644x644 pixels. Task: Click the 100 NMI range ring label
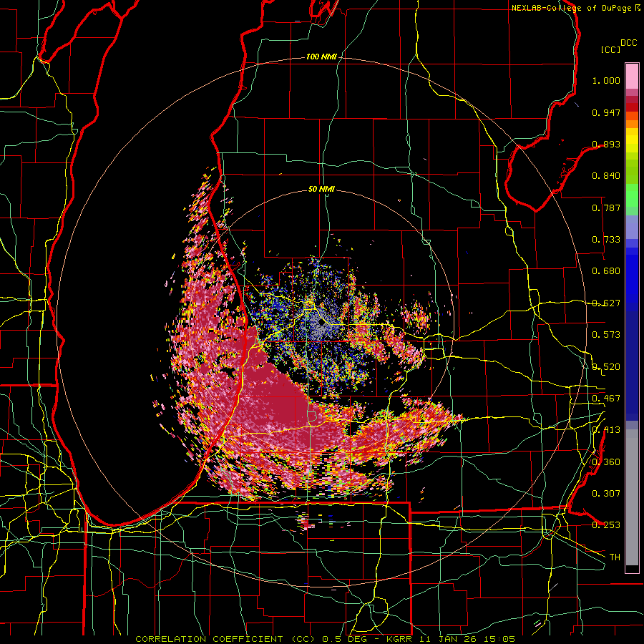[x=321, y=57]
